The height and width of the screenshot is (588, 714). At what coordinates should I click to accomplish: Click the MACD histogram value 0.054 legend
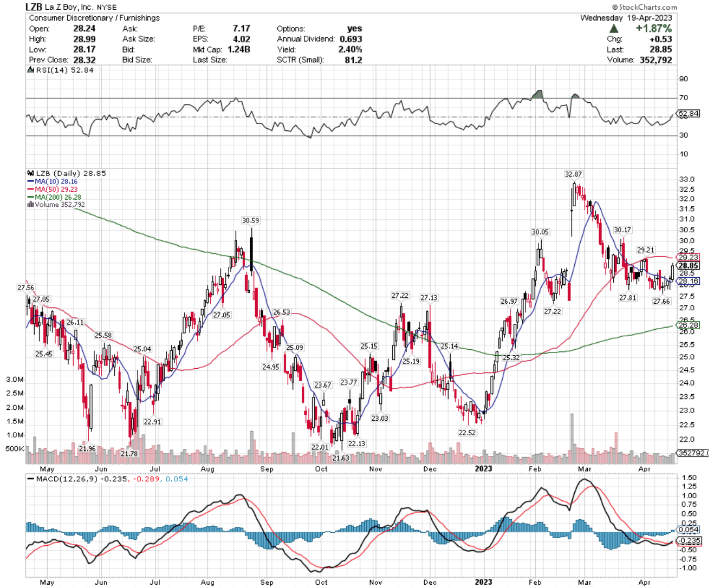[177, 479]
